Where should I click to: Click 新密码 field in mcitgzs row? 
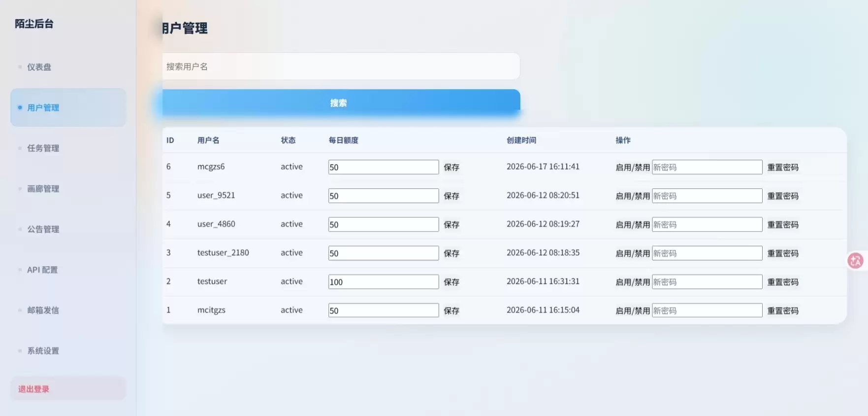[707, 310]
